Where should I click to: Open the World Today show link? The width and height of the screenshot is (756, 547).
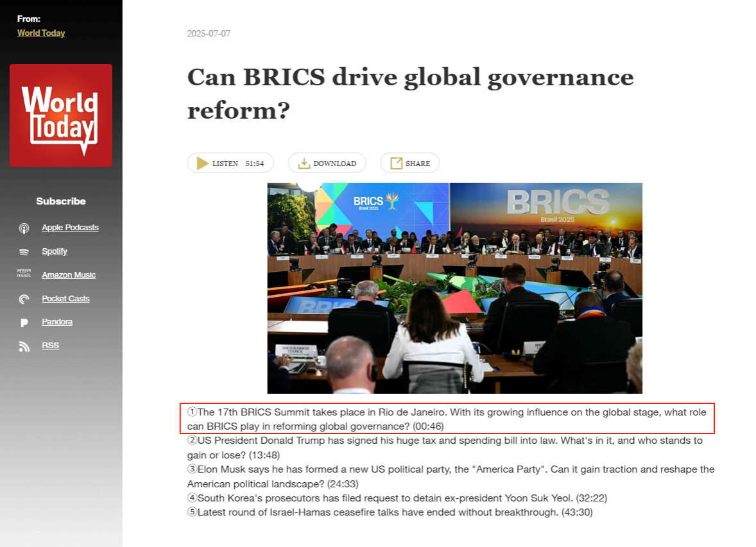point(41,33)
